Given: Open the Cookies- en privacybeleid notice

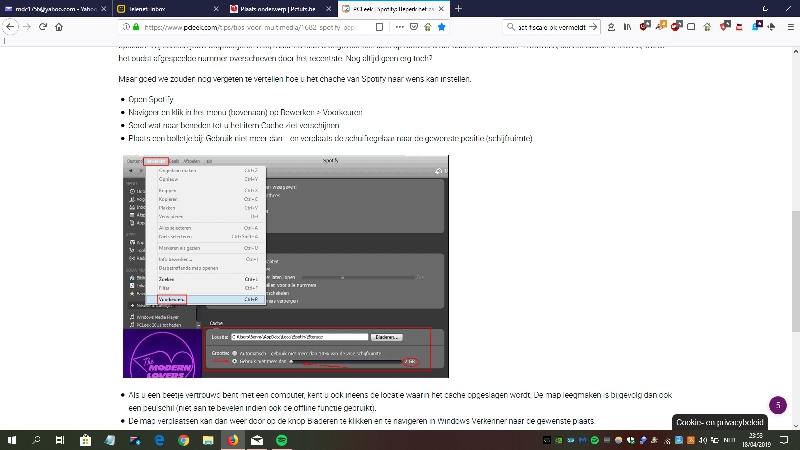Looking at the screenshot, I should pos(719,422).
